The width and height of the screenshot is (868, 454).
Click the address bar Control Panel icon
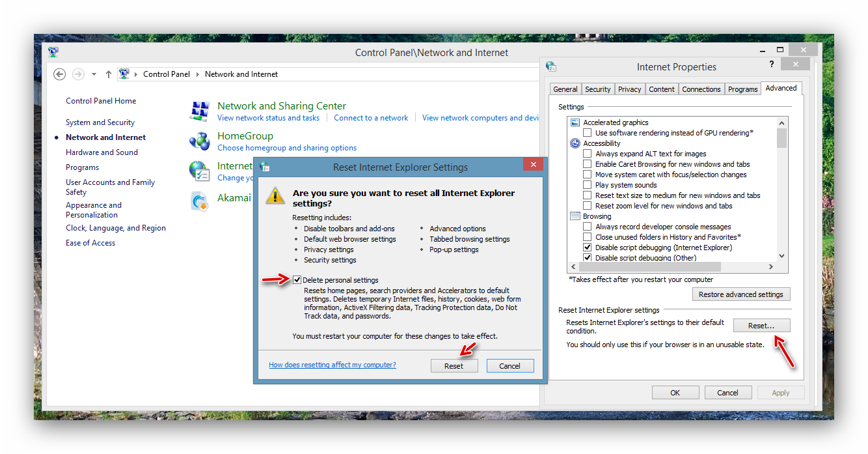(x=124, y=74)
